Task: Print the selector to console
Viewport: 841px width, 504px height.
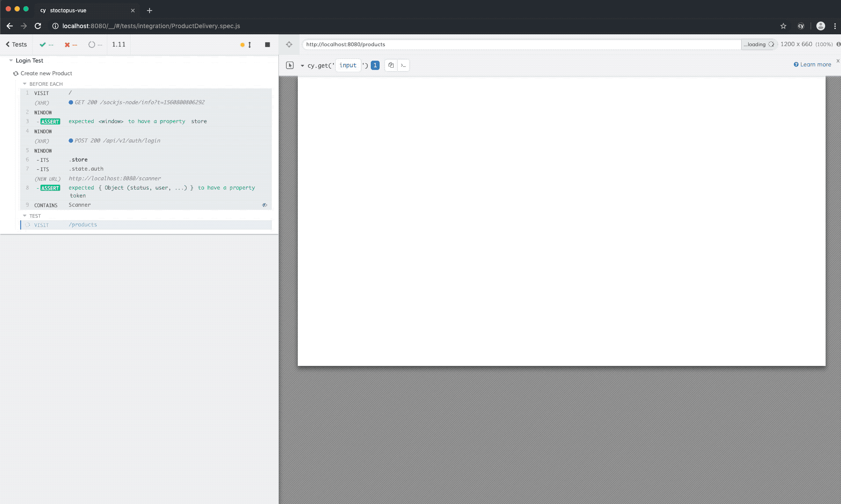Action: pos(403,65)
